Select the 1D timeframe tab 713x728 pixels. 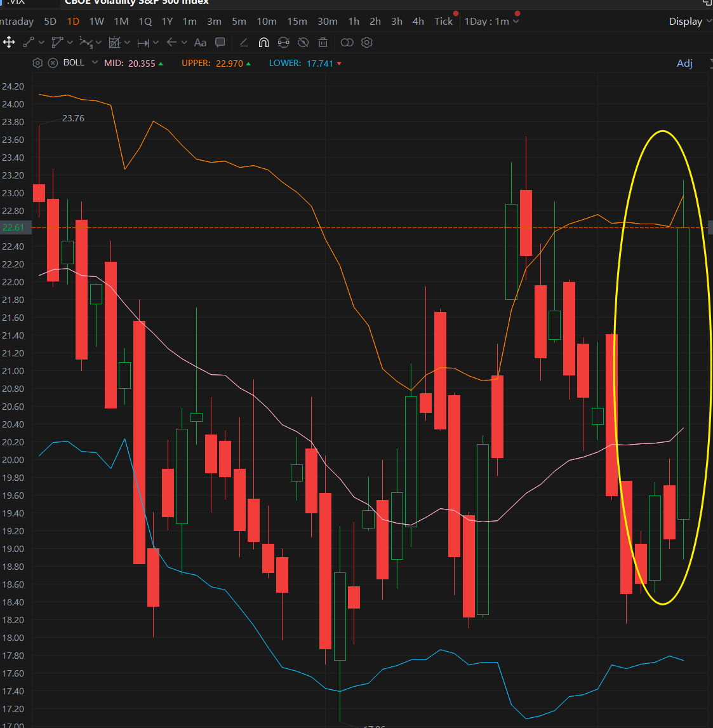(x=73, y=22)
